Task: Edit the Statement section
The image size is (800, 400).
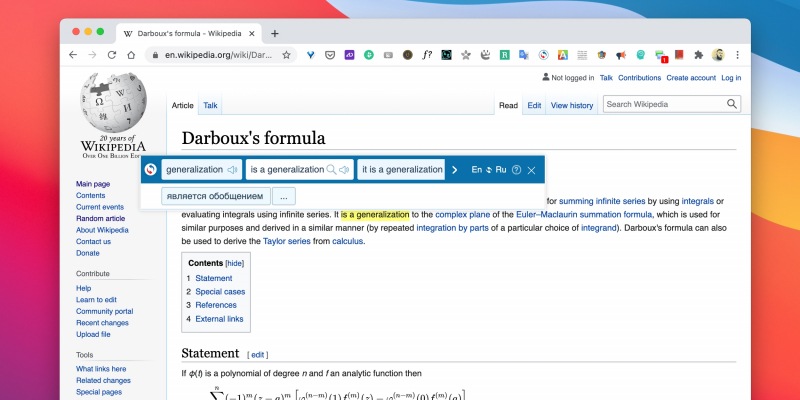Action: pos(258,355)
